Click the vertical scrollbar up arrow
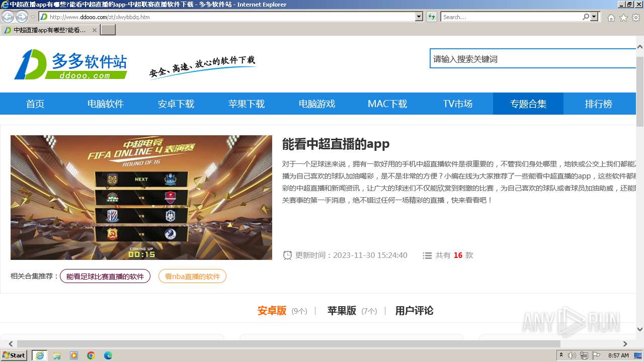The image size is (644, 362). (x=640, y=47)
